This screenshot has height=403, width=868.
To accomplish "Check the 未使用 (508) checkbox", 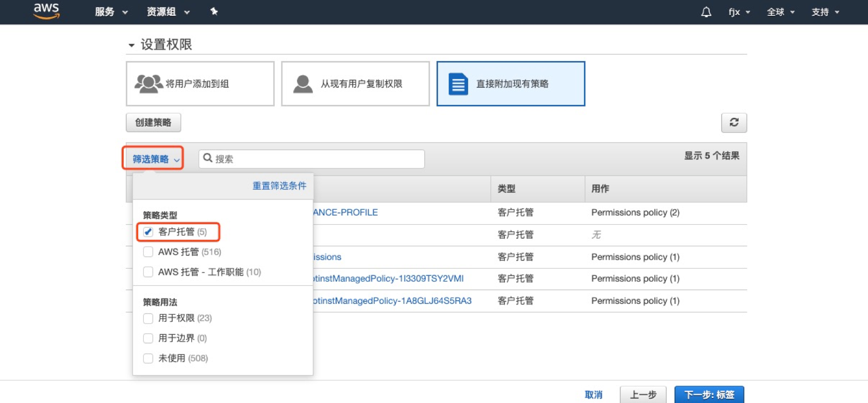I will (x=148, y=358).
